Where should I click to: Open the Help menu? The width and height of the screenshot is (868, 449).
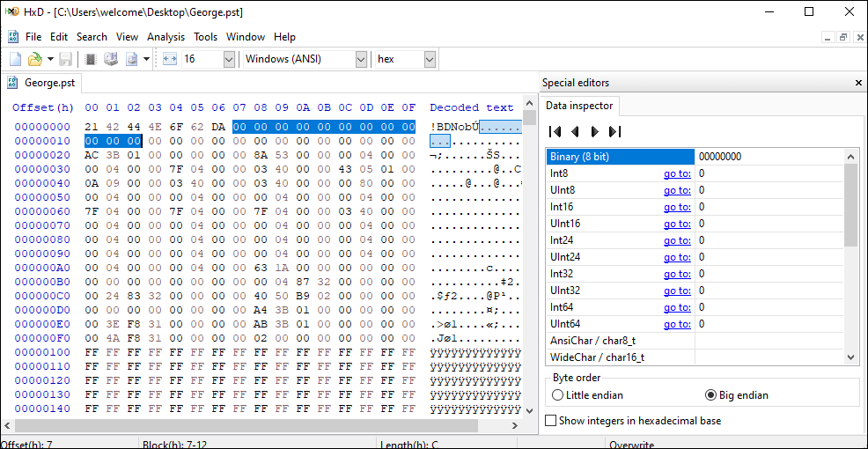[x=284, y=37]
